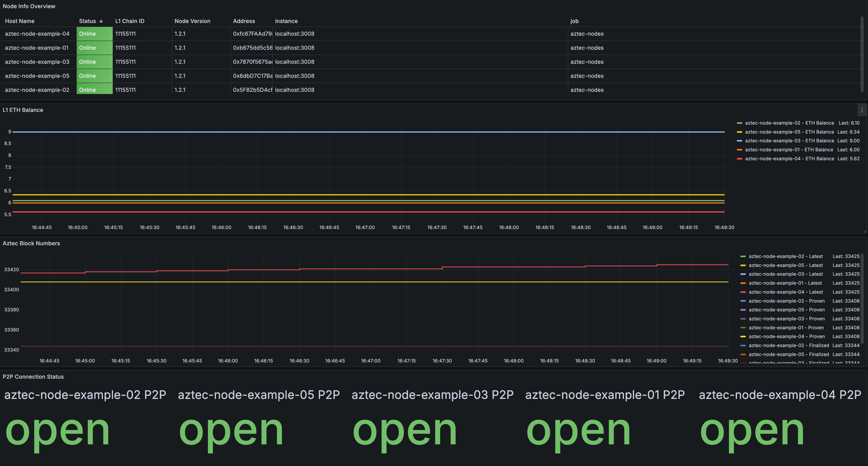Click Online status cell for aztec-node-example-04
Viewport: 868px width, 466px height.
pyautogui.click(x=95, y=34)
